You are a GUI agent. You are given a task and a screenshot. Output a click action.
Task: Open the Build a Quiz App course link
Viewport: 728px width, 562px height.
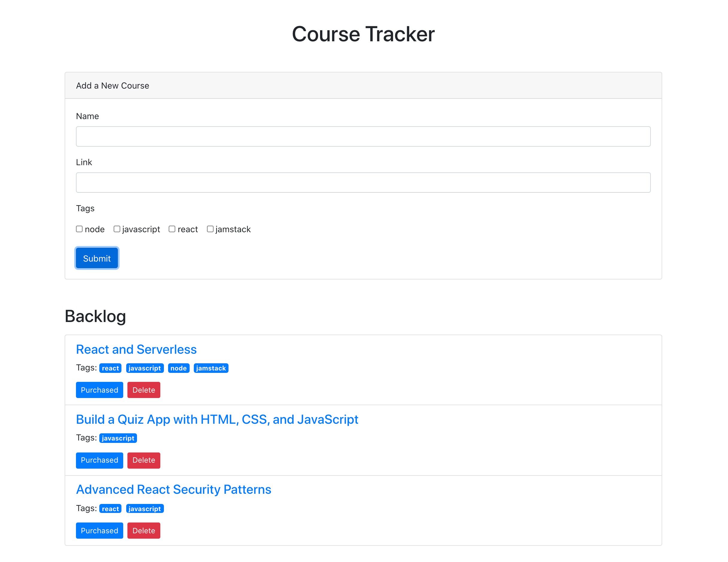coord(217,419)
